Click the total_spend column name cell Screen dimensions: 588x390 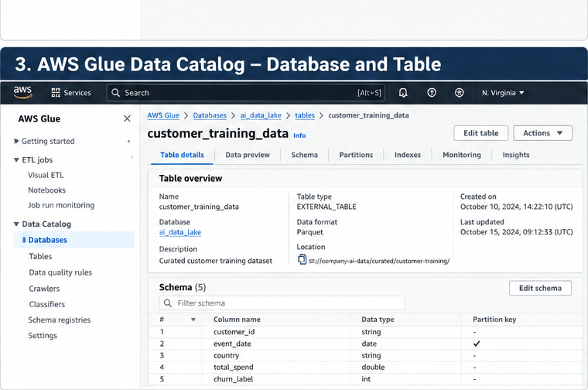[233, 367]
